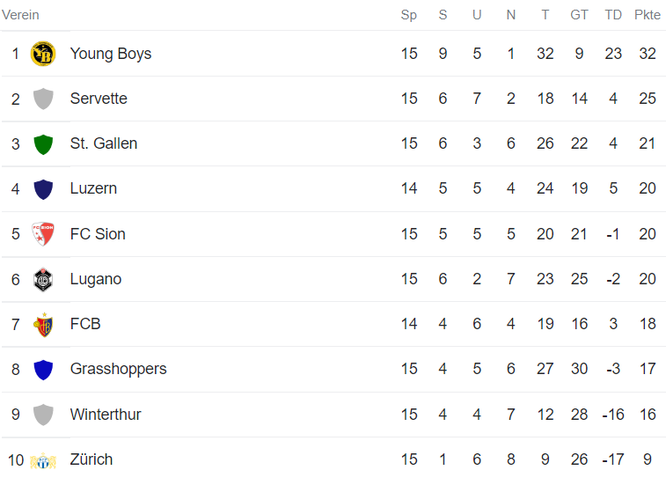
Task: Select the St. Gallen team name
Action: tap(104, 144)
